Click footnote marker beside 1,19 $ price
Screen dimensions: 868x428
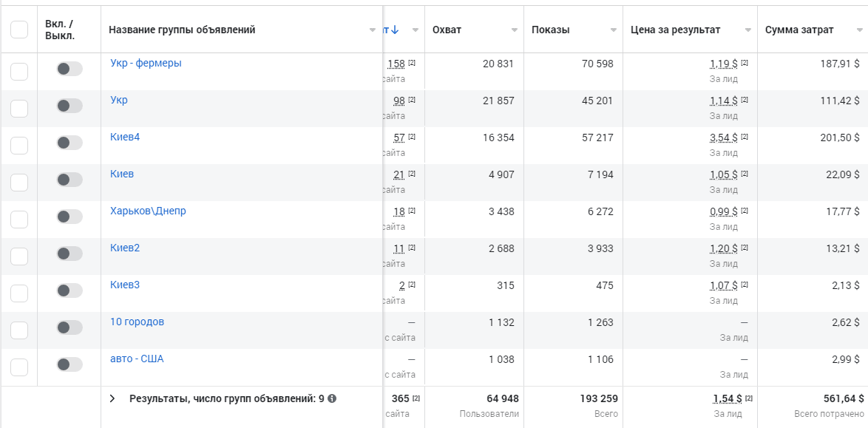point(745,63)
